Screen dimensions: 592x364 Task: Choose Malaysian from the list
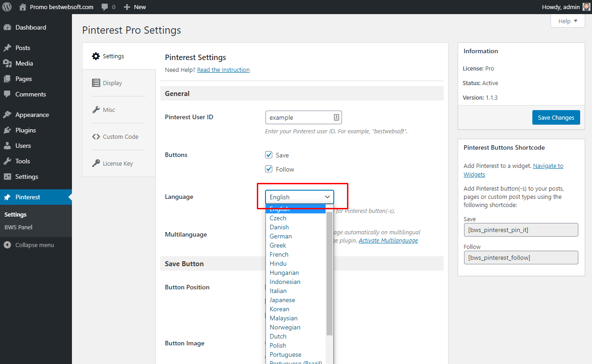pos(296,318)
